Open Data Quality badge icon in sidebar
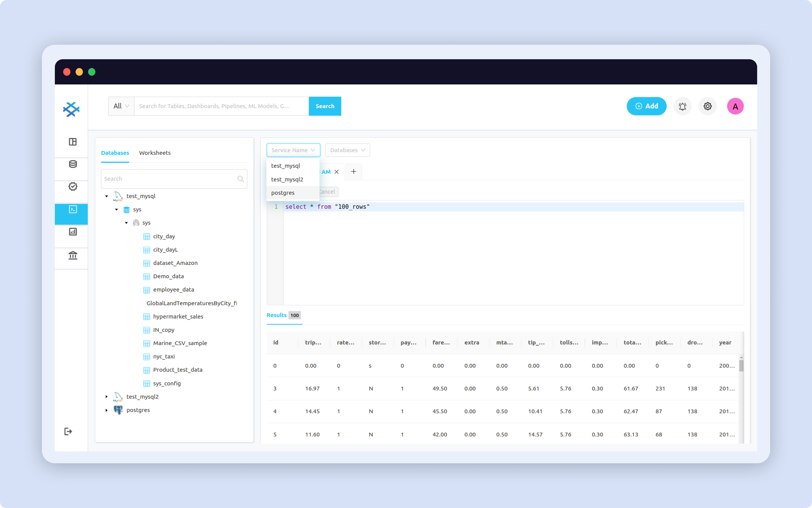Image resolution: width=812 pixels, height=508 pixels. [x=73, y=187]
